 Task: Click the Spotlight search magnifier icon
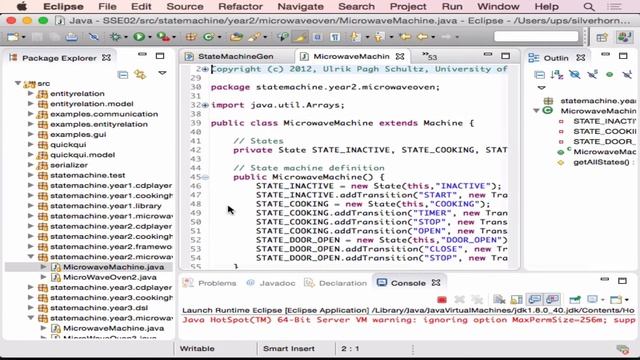tap(589, 7)
